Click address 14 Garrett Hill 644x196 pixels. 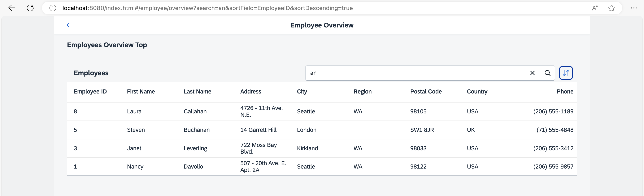point(258,130)
